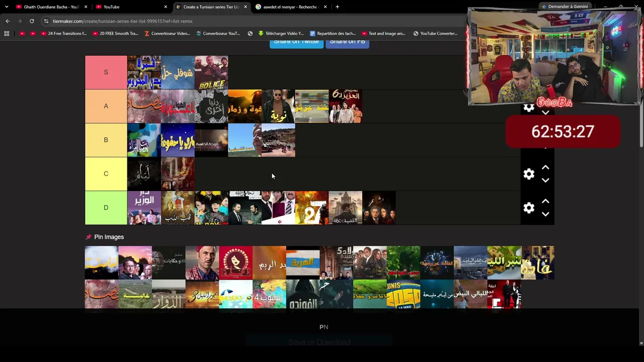This screenshot has height=362, width=644.
Task: Click the green D tier label
Action: [106, 208]
